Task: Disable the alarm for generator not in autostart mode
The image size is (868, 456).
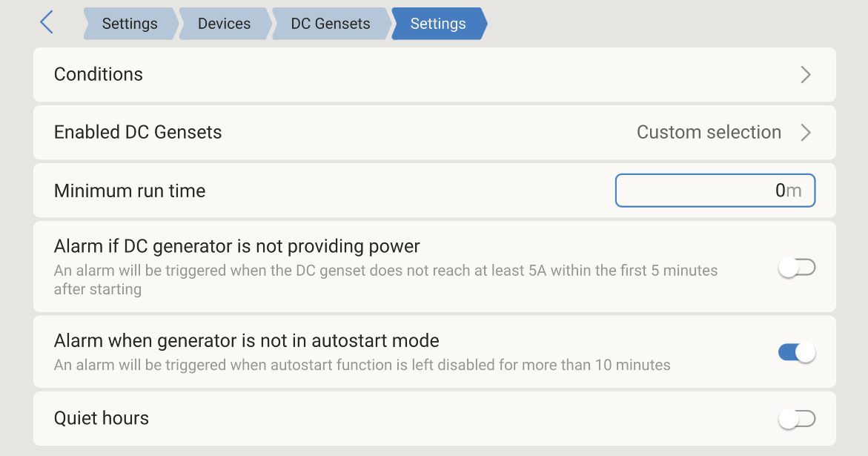Action: pos(797,352)
